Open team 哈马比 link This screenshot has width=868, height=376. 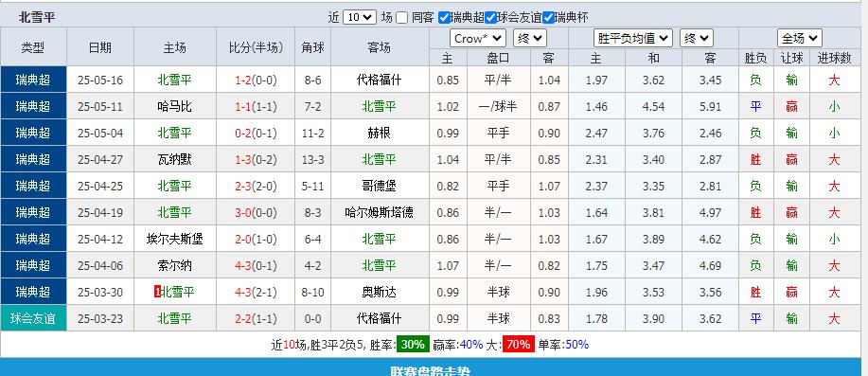(x=174, y=107)
